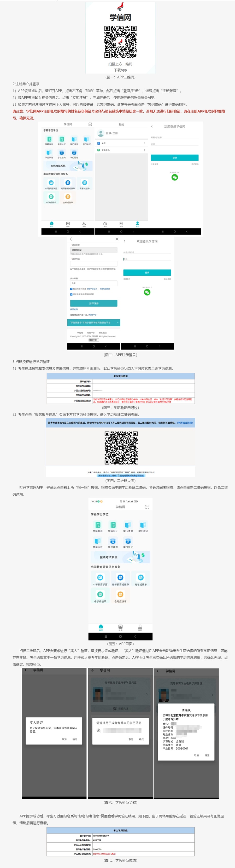Open the 《用户协议》 link
This screenshot has width=235, height=868.
[92, 289]
